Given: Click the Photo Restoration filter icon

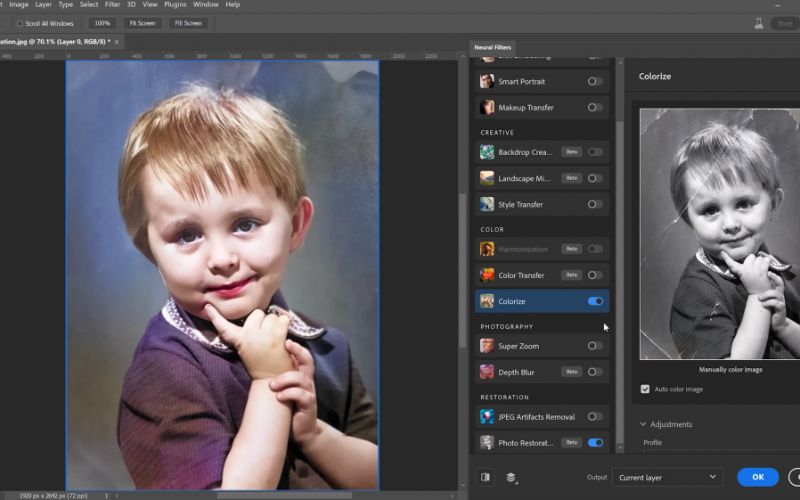Looking at the screenshot, I should coord(487,442).
